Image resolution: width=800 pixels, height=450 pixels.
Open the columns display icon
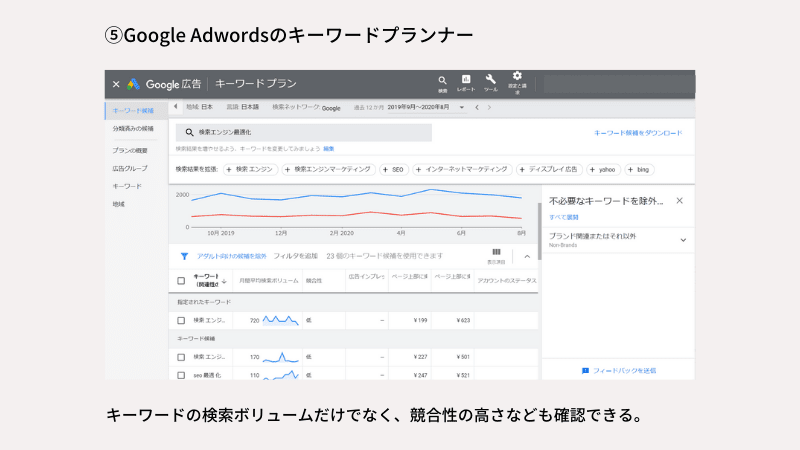pyautogui.click(x=496, y=253)
